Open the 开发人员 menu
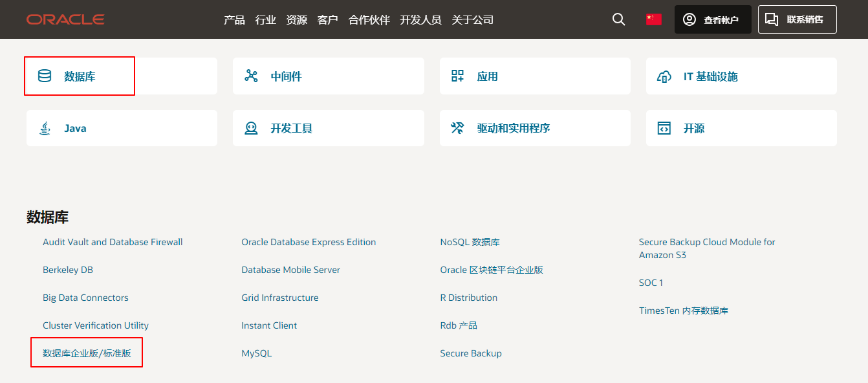This screenshot has height=383, width=868. (x=420, y=20)
